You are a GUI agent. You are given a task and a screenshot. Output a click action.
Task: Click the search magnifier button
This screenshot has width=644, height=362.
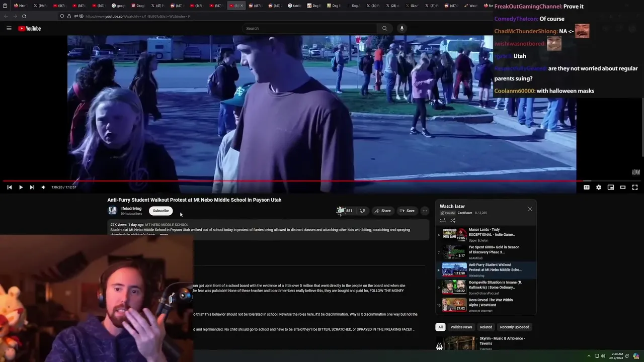click(384, 28)
